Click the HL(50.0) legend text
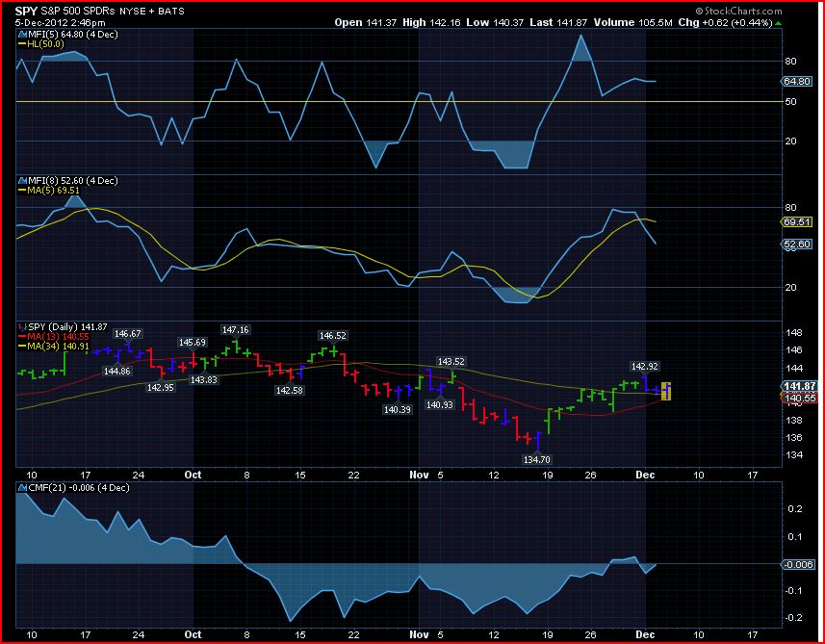 pos(45,44)
